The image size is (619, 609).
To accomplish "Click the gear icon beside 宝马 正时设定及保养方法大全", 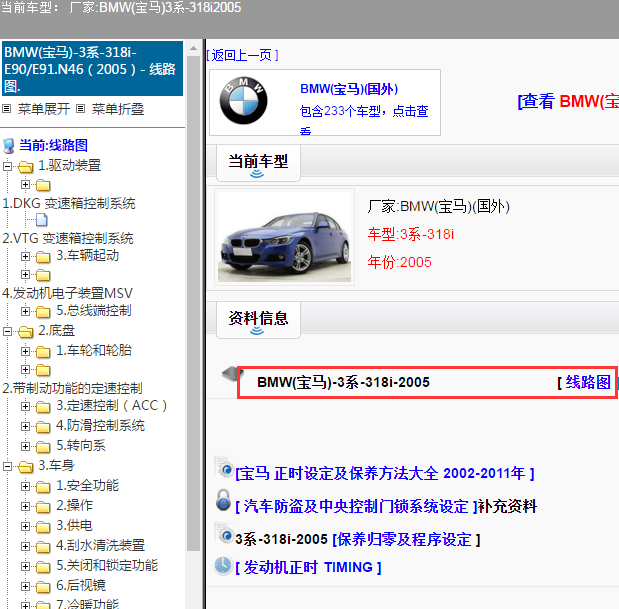I will (224, 467).
